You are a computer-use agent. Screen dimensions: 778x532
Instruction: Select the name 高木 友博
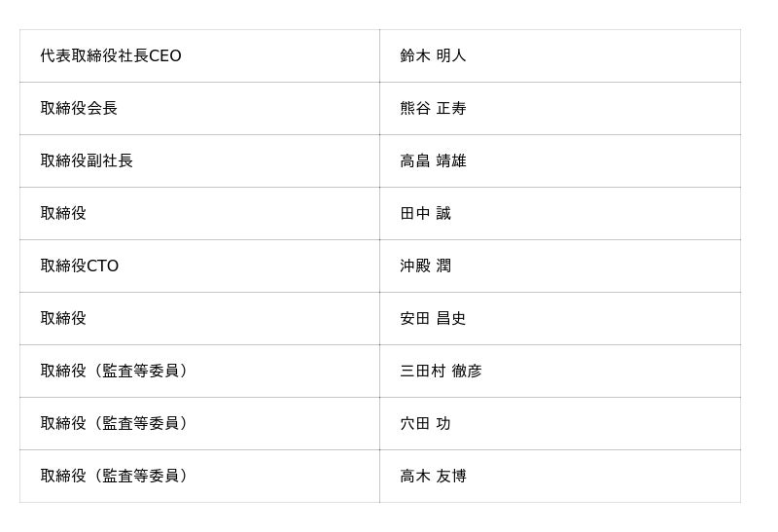click(x=433, y=477)
